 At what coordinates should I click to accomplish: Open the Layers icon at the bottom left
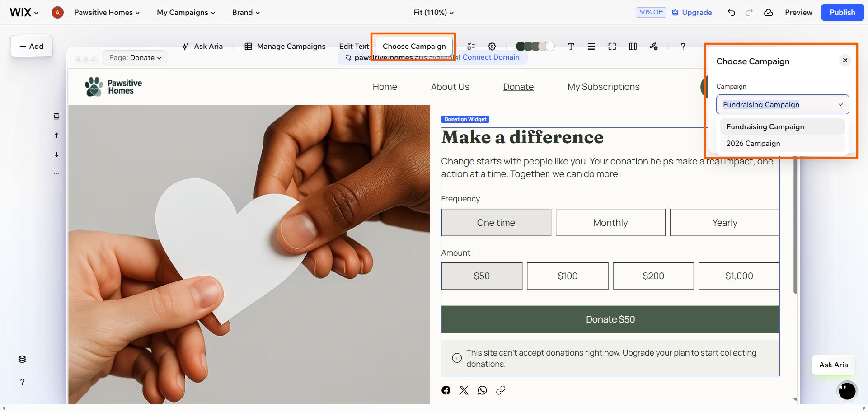tap(22, 359)
